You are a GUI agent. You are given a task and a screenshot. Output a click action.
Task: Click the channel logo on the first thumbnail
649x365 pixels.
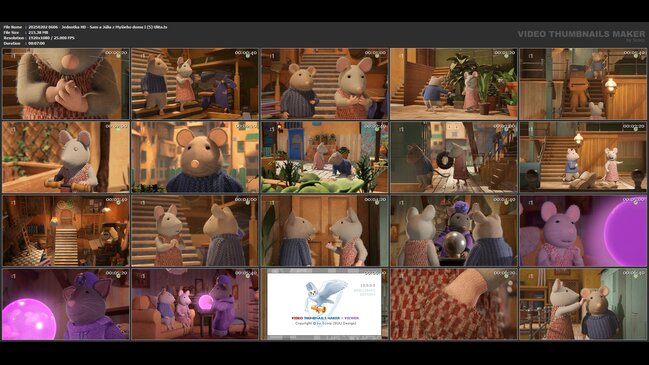tap(13, 55)
